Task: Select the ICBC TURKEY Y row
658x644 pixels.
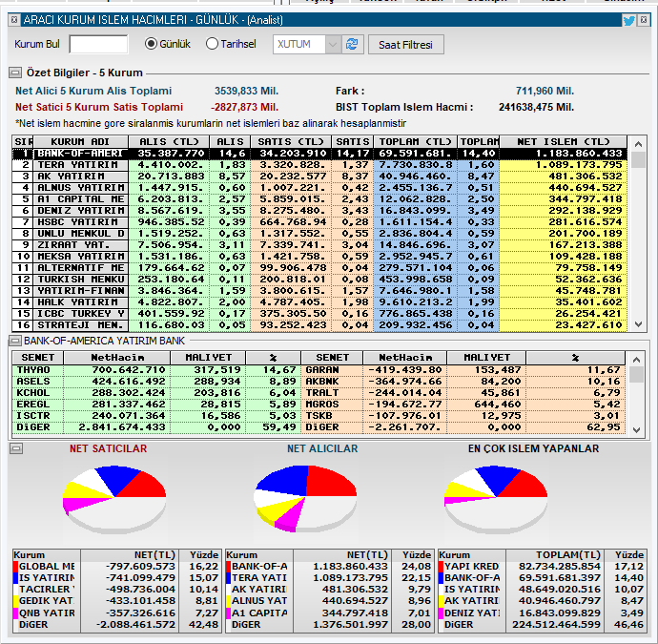Action: [x=319, y=314]
